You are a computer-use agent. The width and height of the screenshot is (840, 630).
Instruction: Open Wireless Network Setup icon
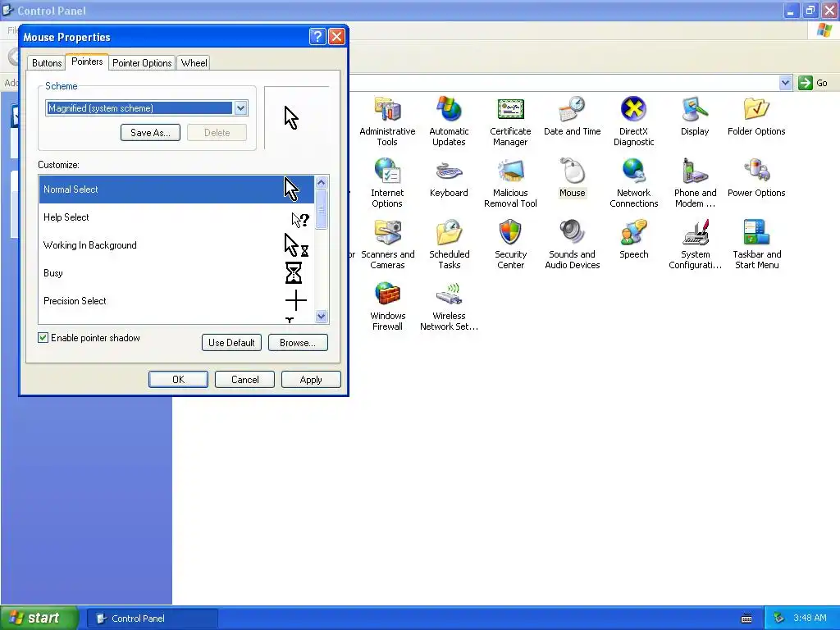point(449,306)
